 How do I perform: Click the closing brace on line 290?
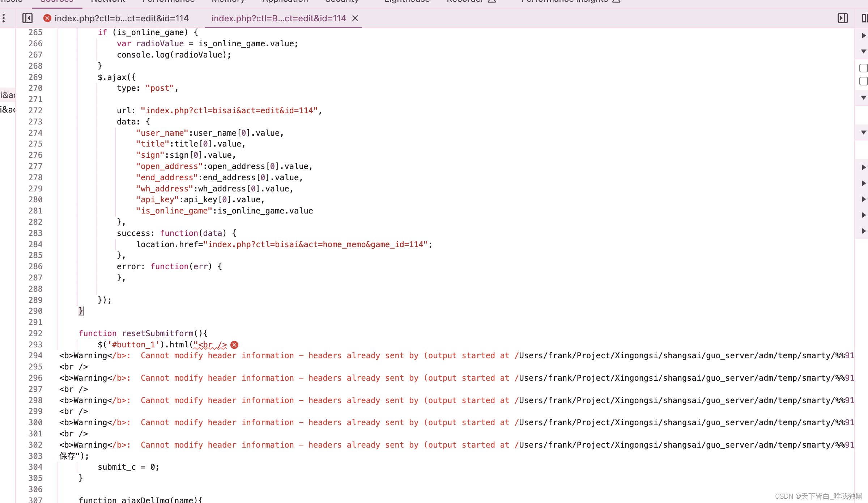(81, 311)
